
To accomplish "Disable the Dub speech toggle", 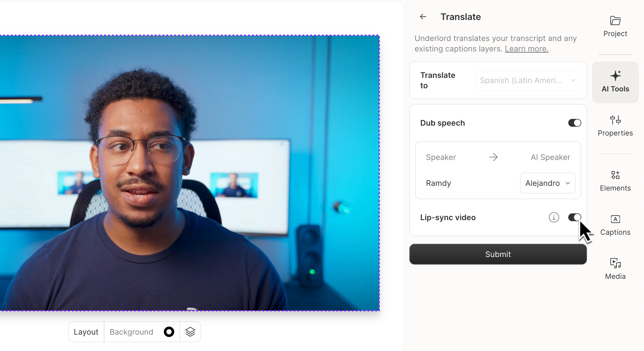I will 574,123.
